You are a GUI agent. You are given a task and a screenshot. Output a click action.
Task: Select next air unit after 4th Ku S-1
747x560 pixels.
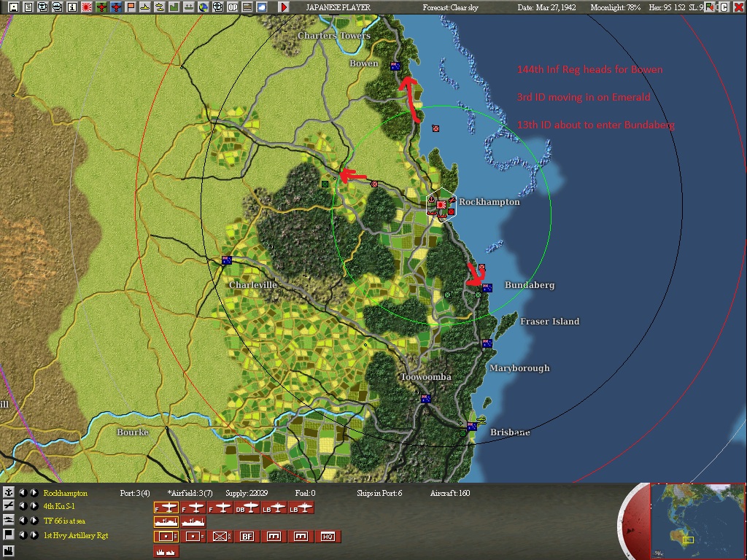click(34, 506)
